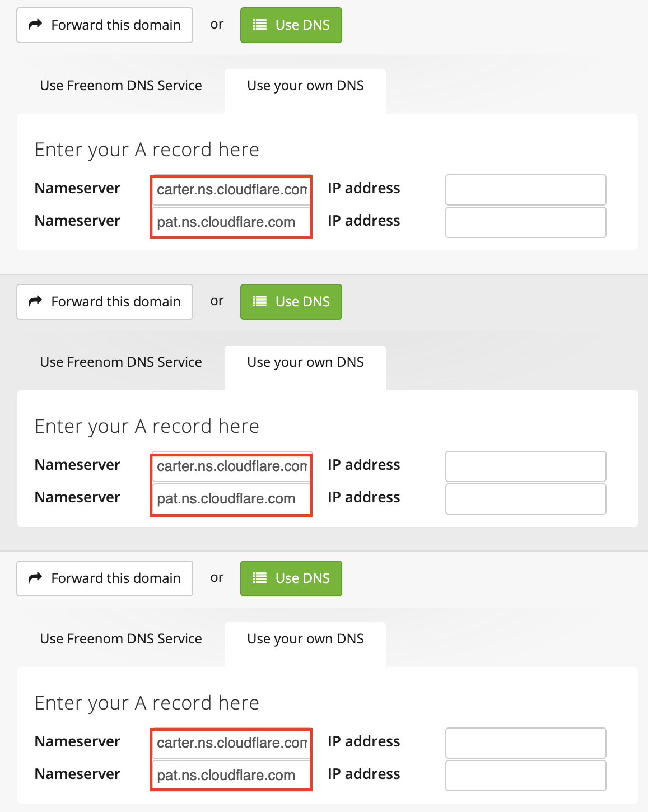Click the list icon on the third Use DNS button
The image size is (648, 812).
pos(260,578)
